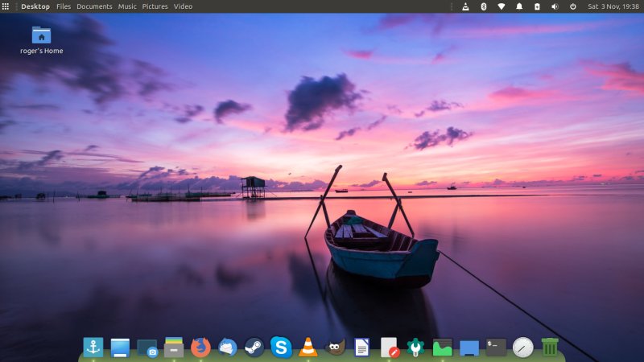Open the Pictures menu in top panel

tap(155, 6)
